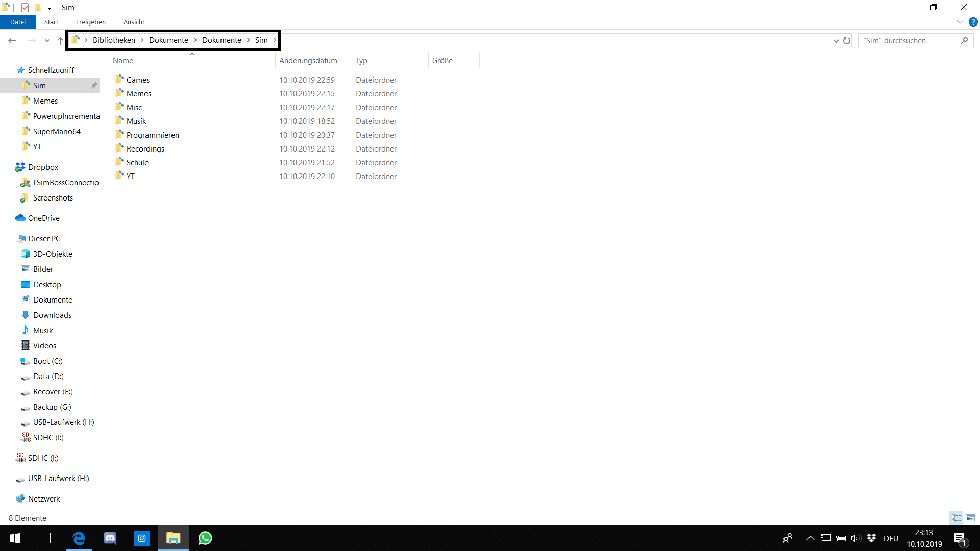The width and height of the screenshot is (980, 551).
Task: Unpin Sim from Schnellzugriff
Action: (94, 85)
